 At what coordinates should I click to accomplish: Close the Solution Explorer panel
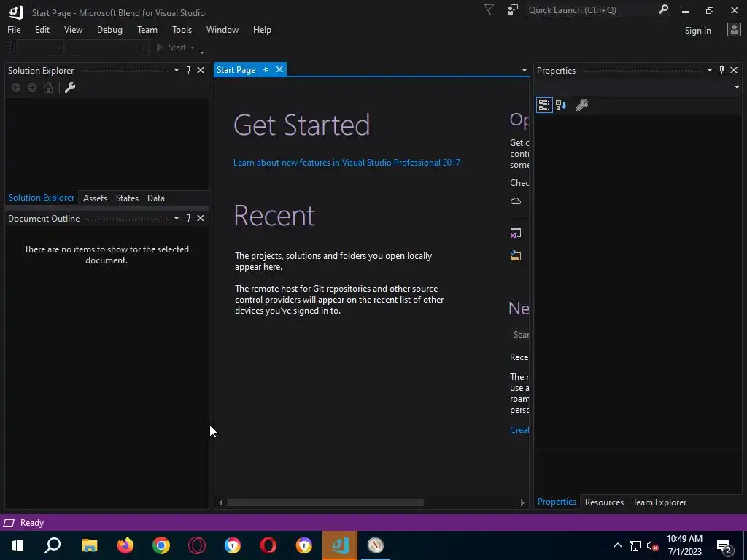[x=201, y=71]
